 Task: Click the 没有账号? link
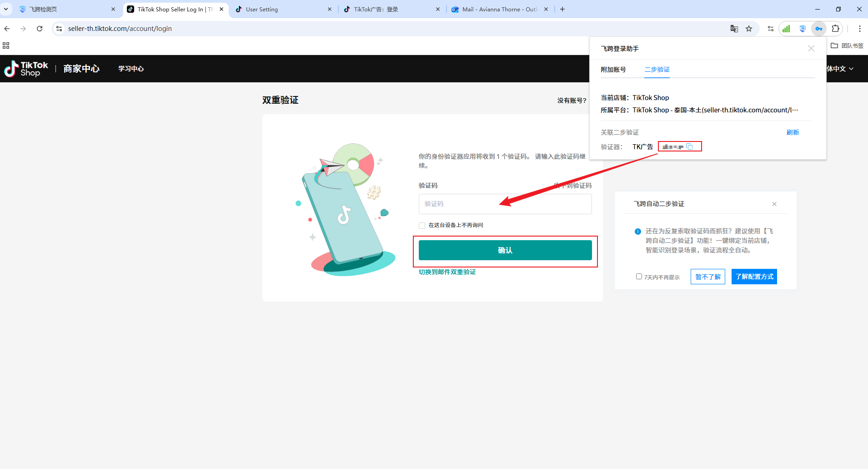pos(572,101)
